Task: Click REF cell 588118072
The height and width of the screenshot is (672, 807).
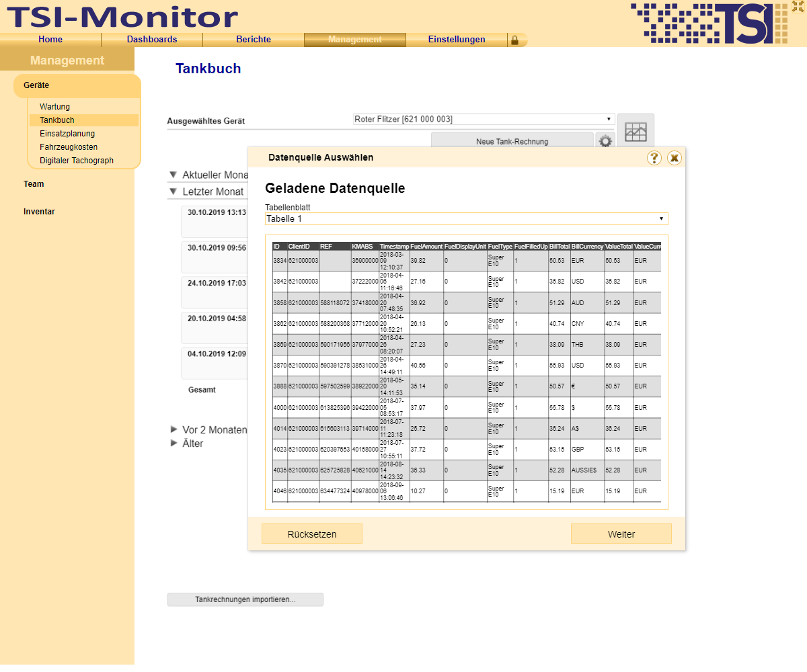Action: pos(335,302)
